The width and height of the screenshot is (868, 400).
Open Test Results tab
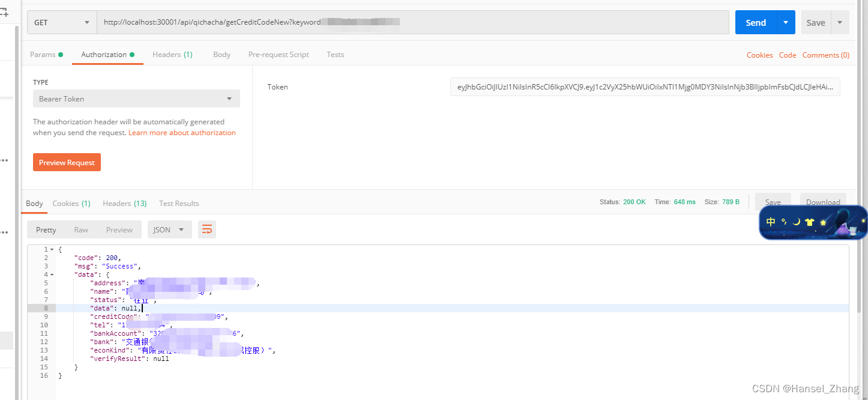(x=179, y=203)
